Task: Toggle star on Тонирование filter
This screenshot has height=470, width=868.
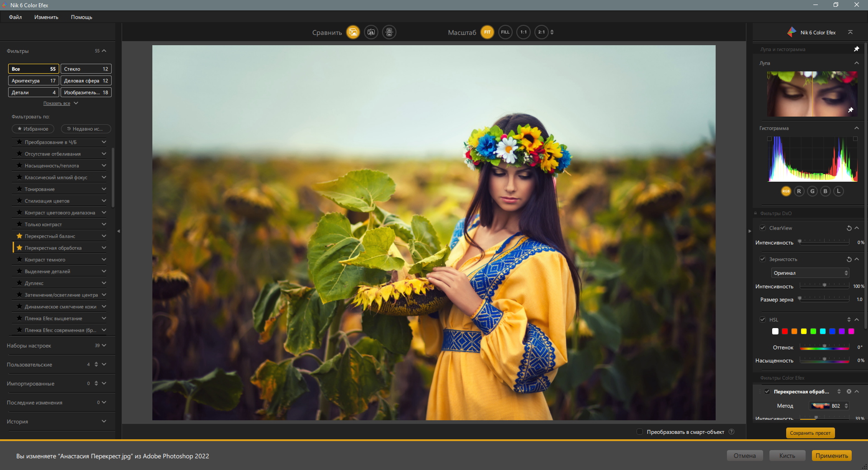Action: click(19, 189)
